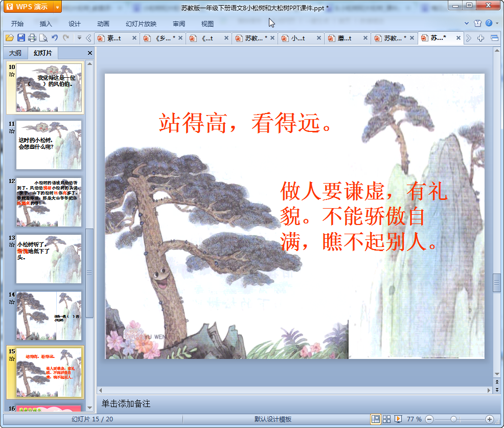Switch to the 蘑...t document tab
Image resolution: width=504 pixels, height=428 pixels.
click(345, 38)
